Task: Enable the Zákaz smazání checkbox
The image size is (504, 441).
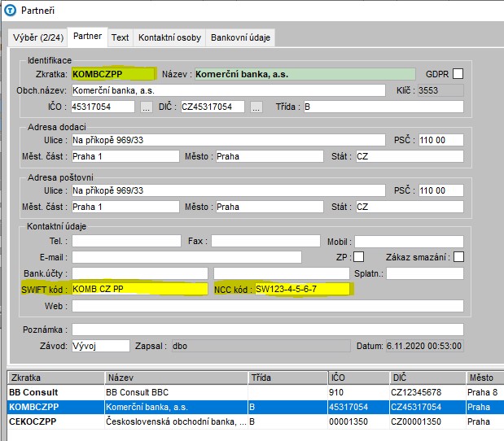Action: (458, 257)
